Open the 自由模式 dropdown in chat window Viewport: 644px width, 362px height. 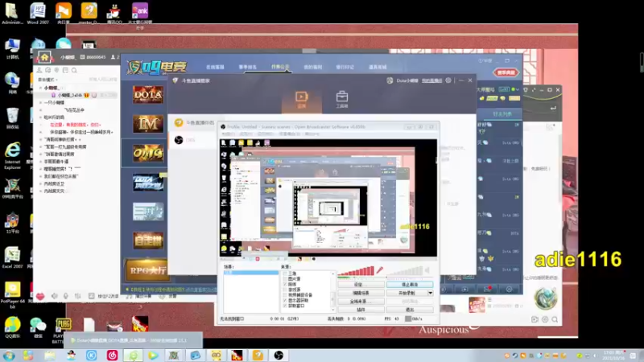pyautogui.click(x=47, y=80)
